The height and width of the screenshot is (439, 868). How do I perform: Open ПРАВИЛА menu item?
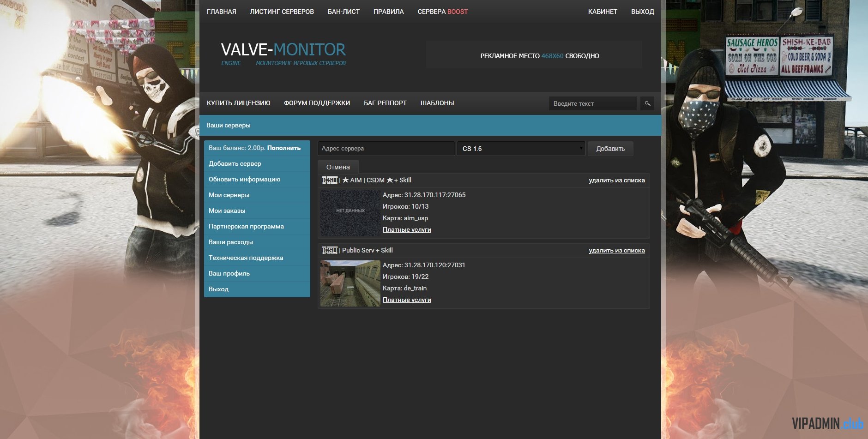[388, 12]
